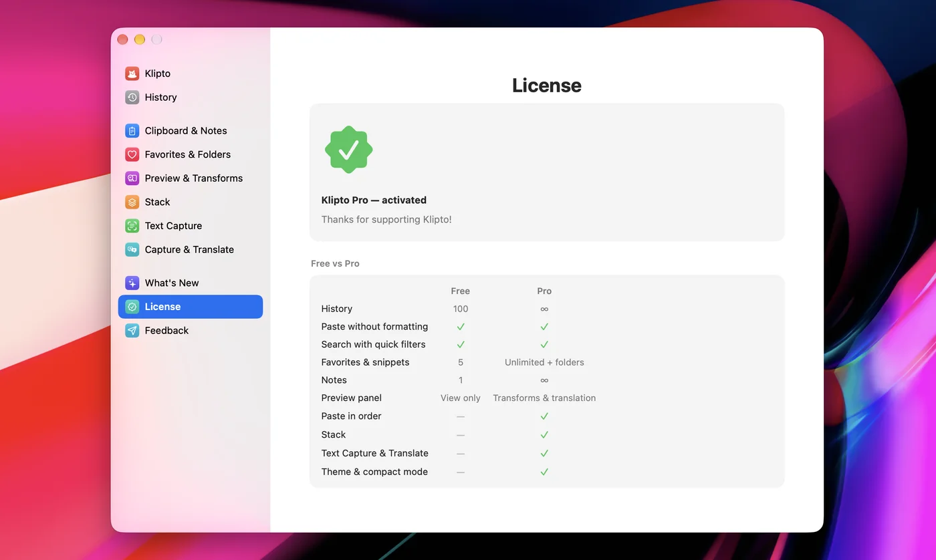Click the Pro checkmark in the Stack row
The image size is (936, 560).
pyautogui.click(x=544, y=435)
